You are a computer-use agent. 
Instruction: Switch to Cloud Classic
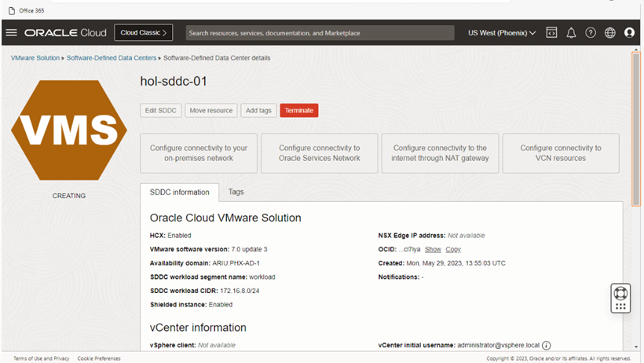[x=144, y=32]
